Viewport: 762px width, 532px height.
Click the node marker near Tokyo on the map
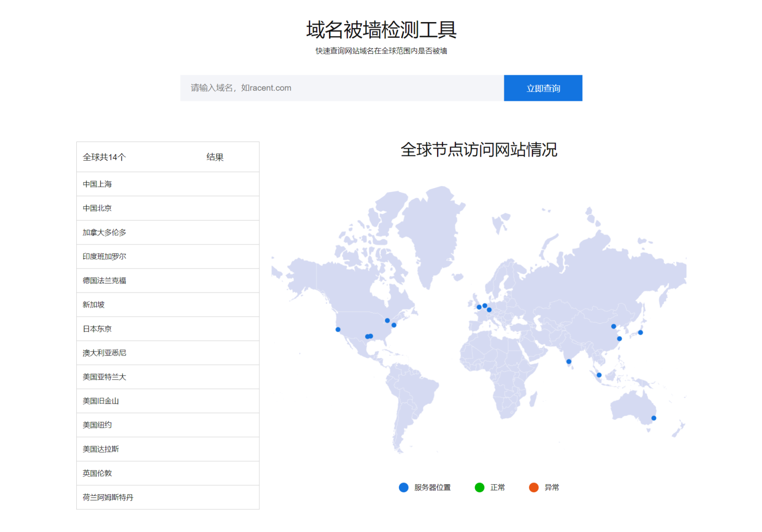[639, 332]
